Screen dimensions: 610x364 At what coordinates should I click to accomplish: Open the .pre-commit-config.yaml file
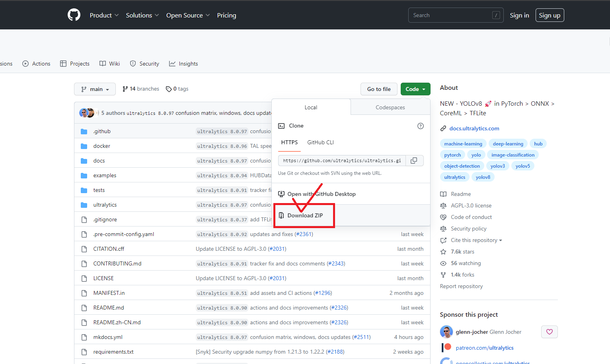coord(124,234)
